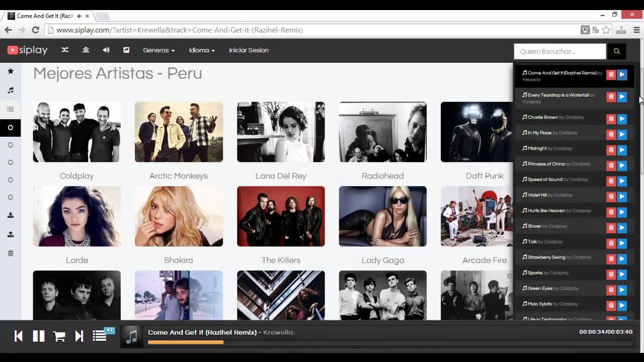The image size is (644, 362).
Task: Delete Shiver from the playlist
Action: click(x=611, y=228)
